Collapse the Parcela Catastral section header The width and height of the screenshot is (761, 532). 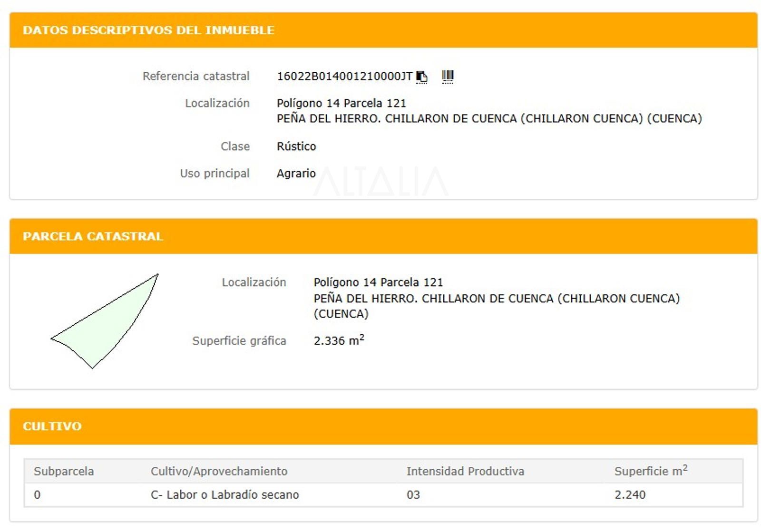[x=93, y=236]
